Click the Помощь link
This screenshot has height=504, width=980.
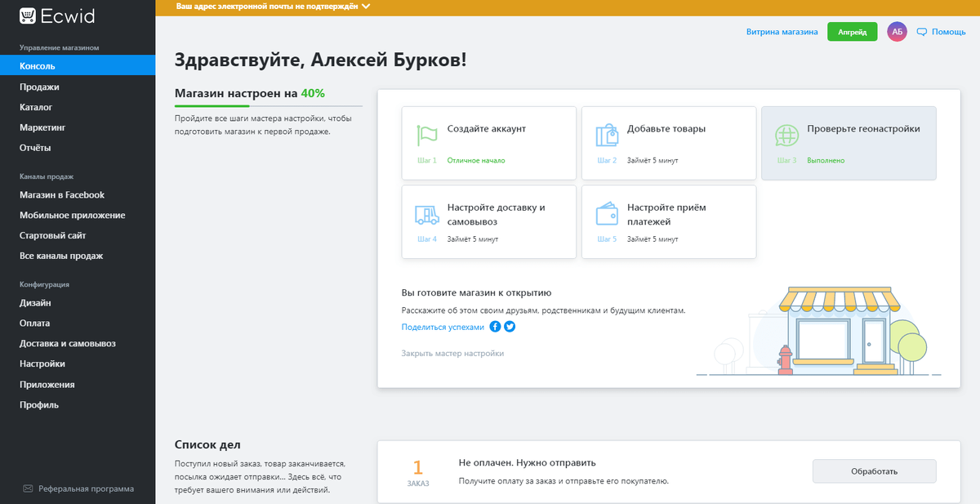click(948, 32)
